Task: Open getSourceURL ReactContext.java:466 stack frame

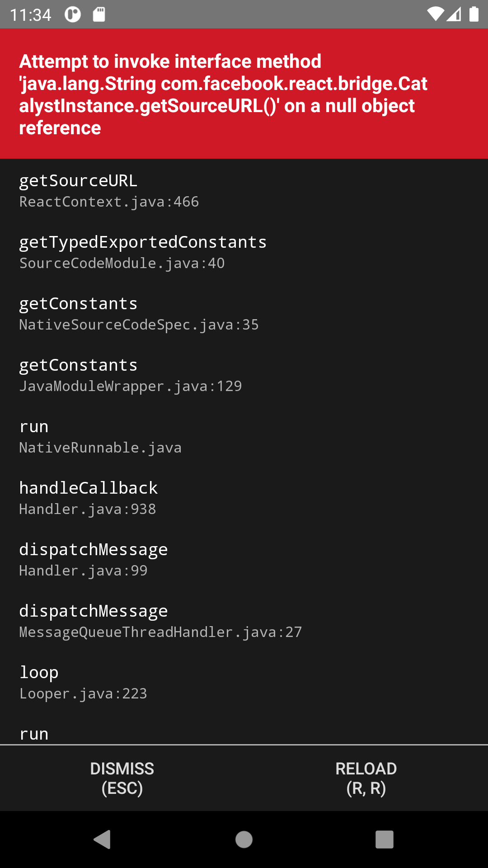Action: pos(244,190)
